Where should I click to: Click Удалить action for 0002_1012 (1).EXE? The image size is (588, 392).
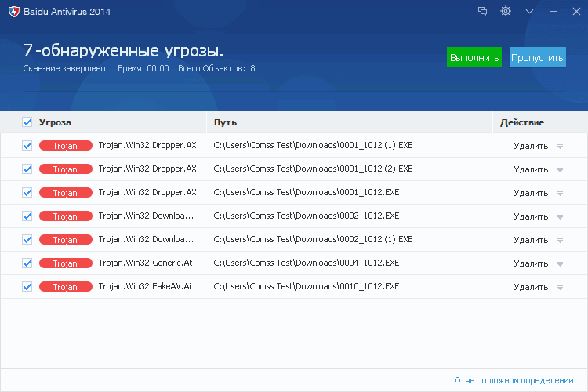tap(531, 241)
